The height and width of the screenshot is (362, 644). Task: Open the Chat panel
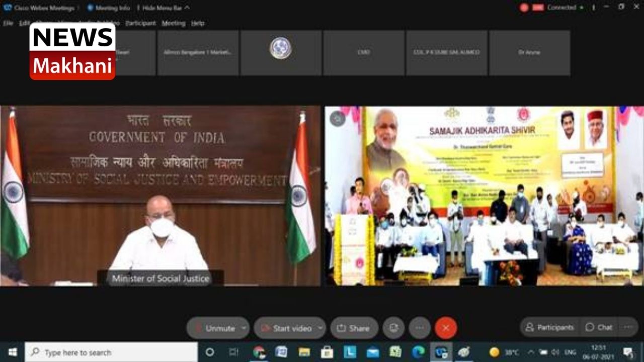[599, 327]
